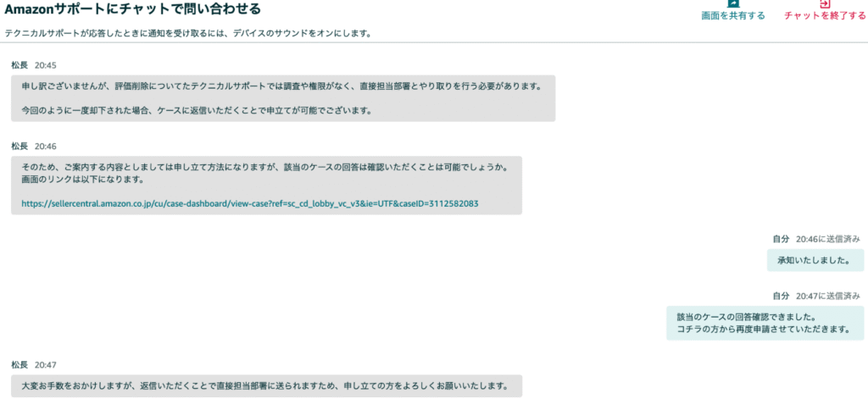Image resolution: width=868 pixels, height=399 pixels.
Task: Open the sellercentral case-dashboard link
Action: 250,203
